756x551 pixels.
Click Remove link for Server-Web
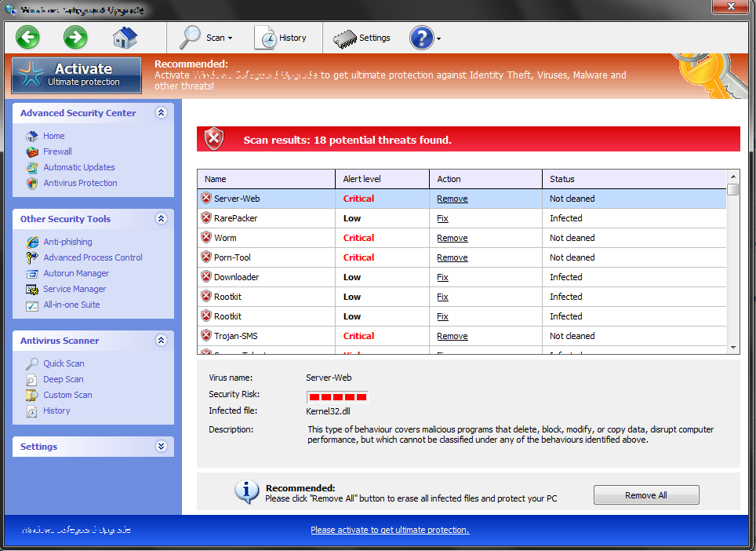pos(453,199)
